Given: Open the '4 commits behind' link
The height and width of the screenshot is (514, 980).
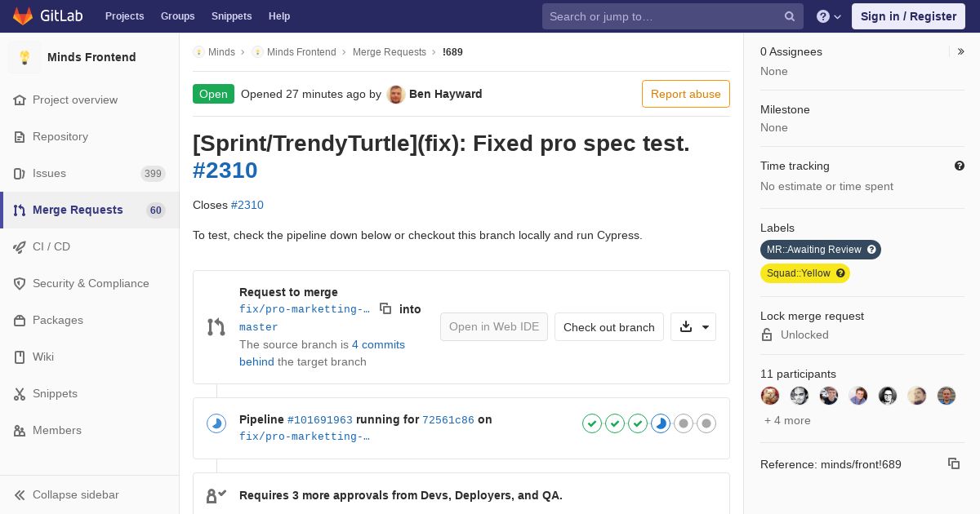Looking at the screenshot, I should (322, 353).
